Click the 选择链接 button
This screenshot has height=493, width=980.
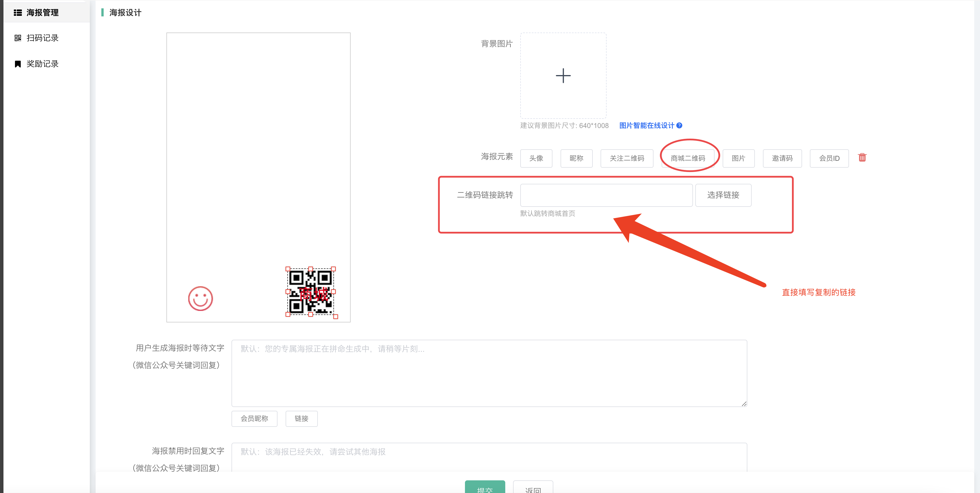[723, 195]
